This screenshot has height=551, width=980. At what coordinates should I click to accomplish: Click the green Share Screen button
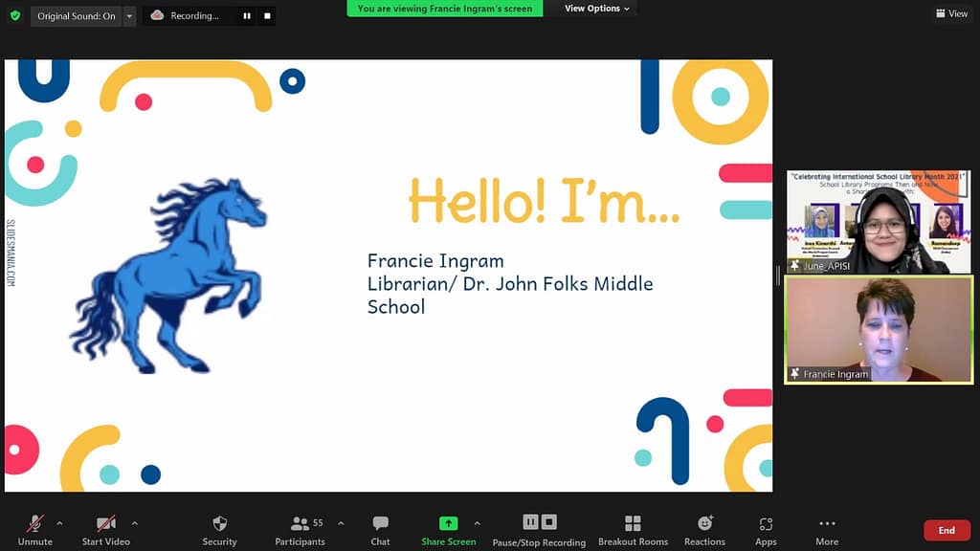448,530
